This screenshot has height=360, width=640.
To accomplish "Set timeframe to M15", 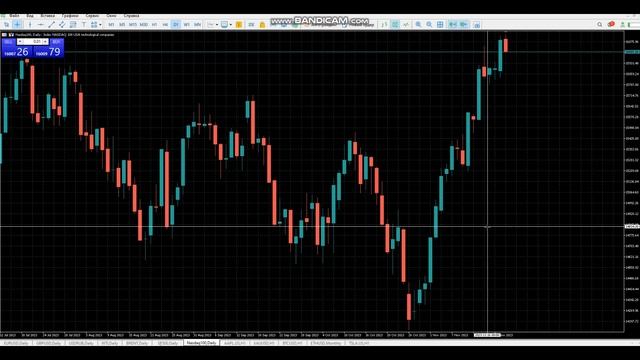I will coord(133,25).
